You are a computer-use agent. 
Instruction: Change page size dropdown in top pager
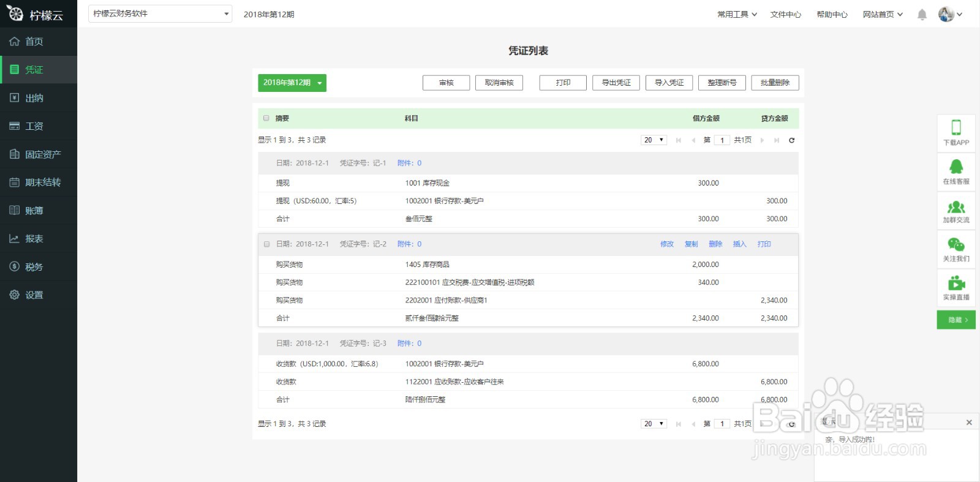click(x=654, y=140)
